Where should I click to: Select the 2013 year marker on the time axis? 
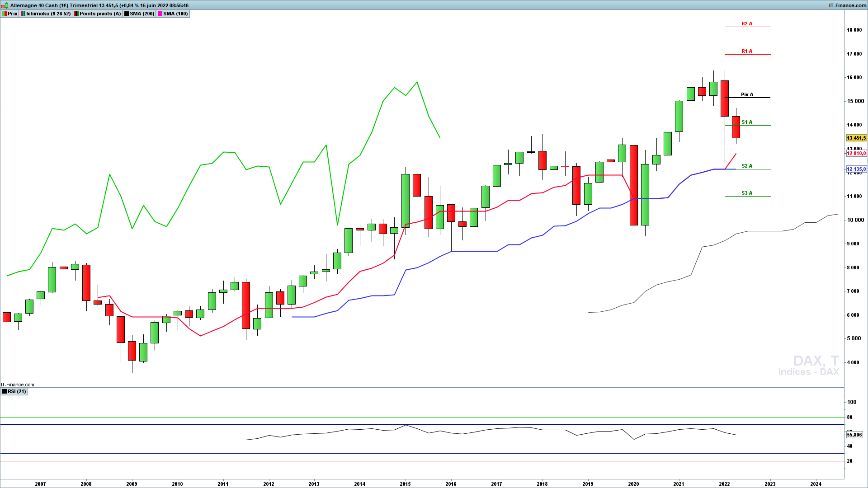pyautogui.click(x=314, y=484)
